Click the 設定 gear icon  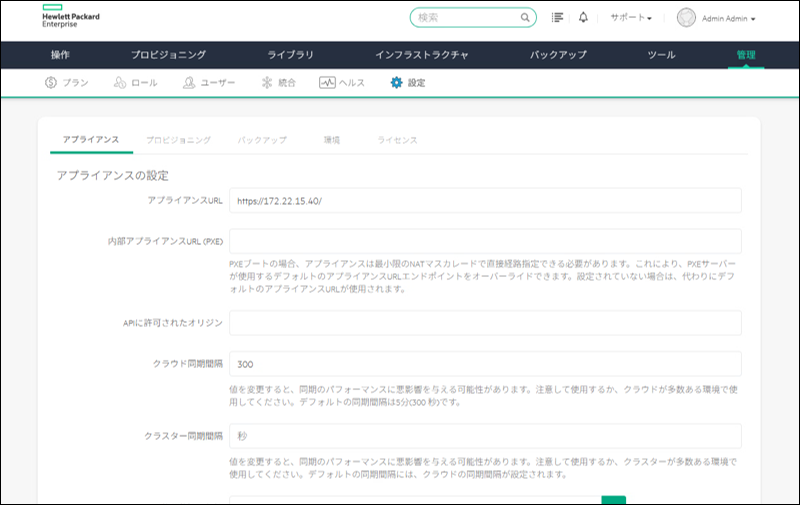click(396, 83)
